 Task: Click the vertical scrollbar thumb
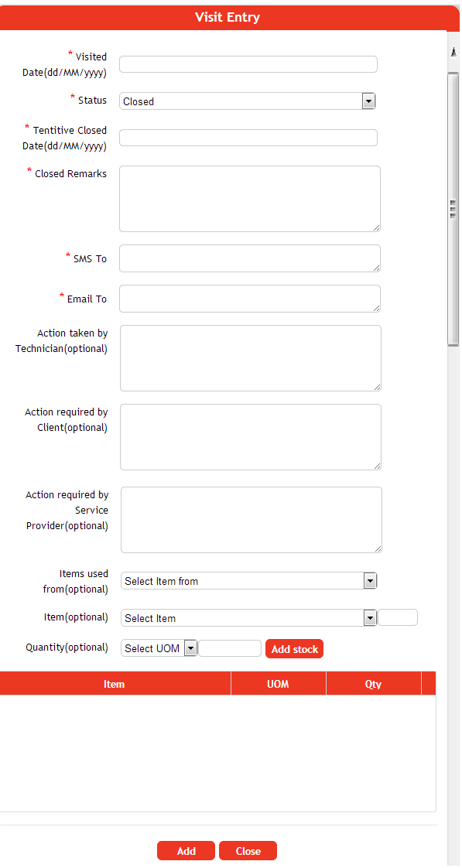click(x=453, y=209)
